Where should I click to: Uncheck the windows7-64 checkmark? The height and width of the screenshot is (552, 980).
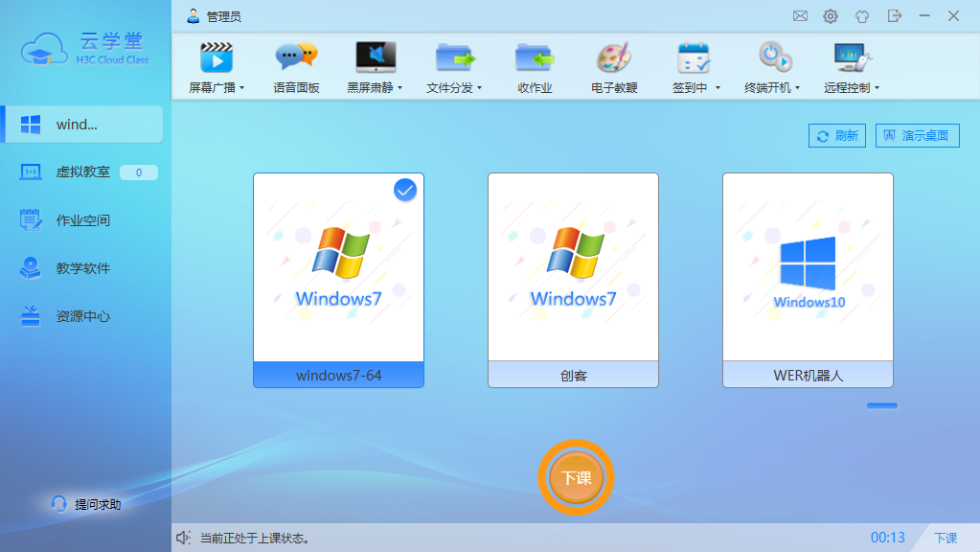[405, 190]
